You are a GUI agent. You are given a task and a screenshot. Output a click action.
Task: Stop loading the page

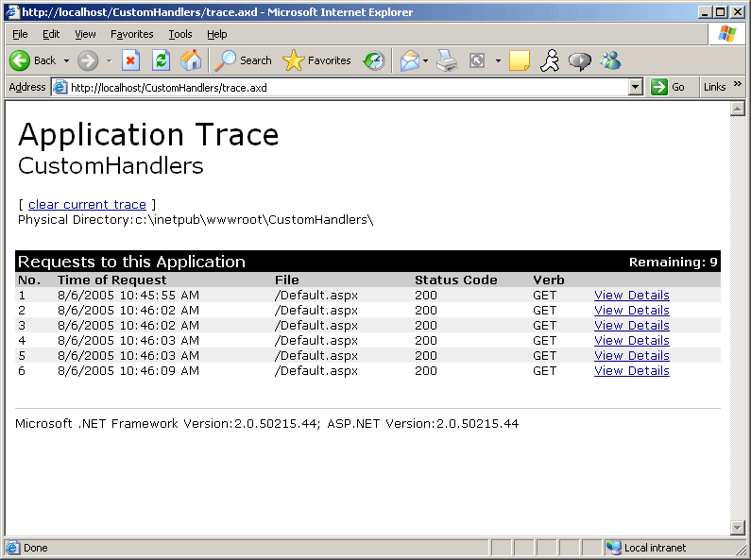click(131, 60)
